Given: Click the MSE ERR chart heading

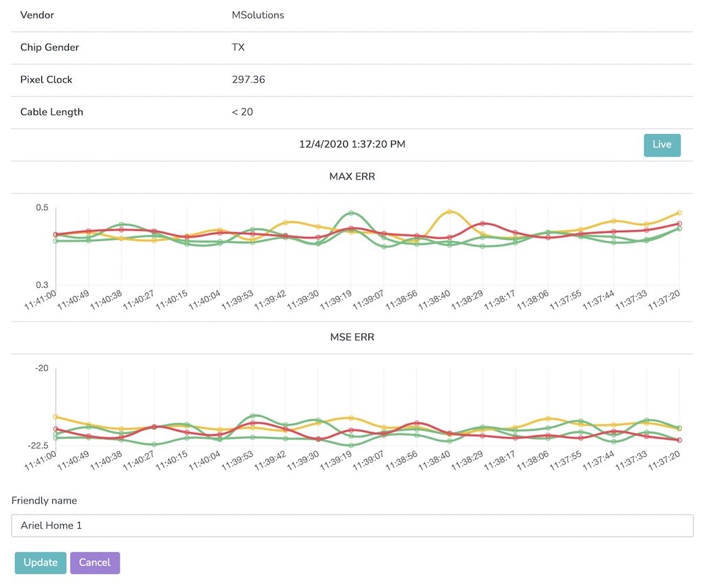Looking at the screenshot, I should [352, 338].
